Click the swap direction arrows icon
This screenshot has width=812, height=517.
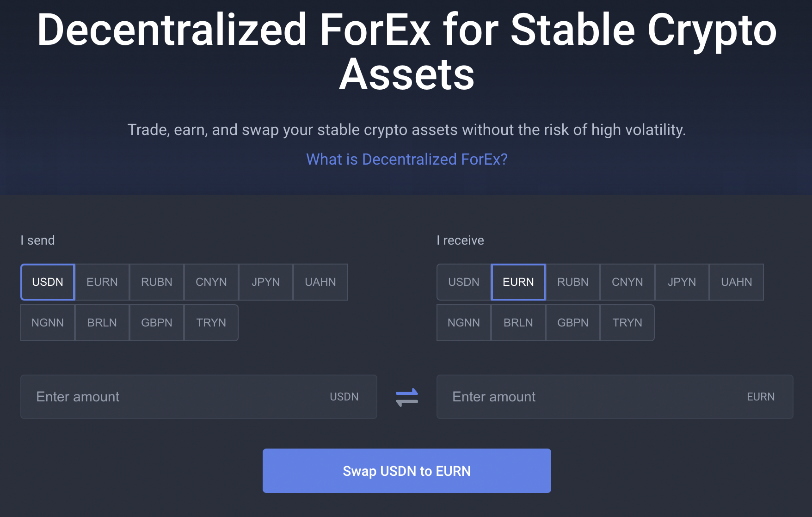pos(407,397)
